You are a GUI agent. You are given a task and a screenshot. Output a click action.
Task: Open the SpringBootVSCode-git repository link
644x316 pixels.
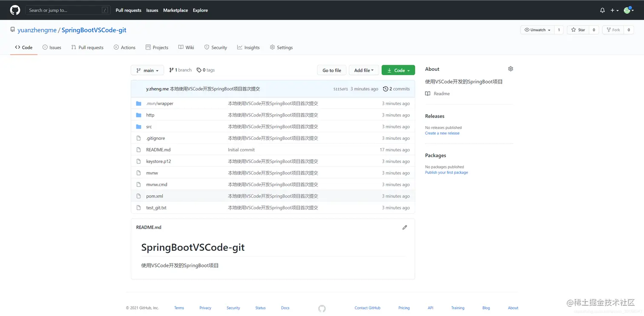[94, 30]
